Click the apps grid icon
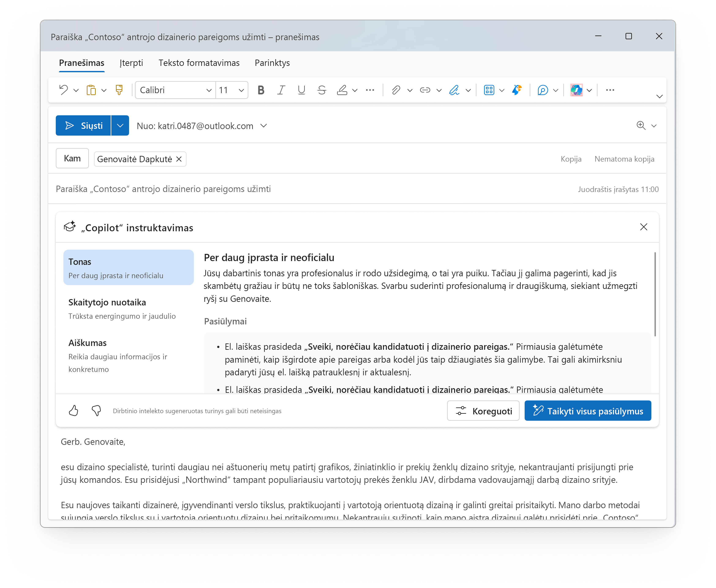Image resolution: width=716 pixels, height=588 pixels. click(489, 90)
